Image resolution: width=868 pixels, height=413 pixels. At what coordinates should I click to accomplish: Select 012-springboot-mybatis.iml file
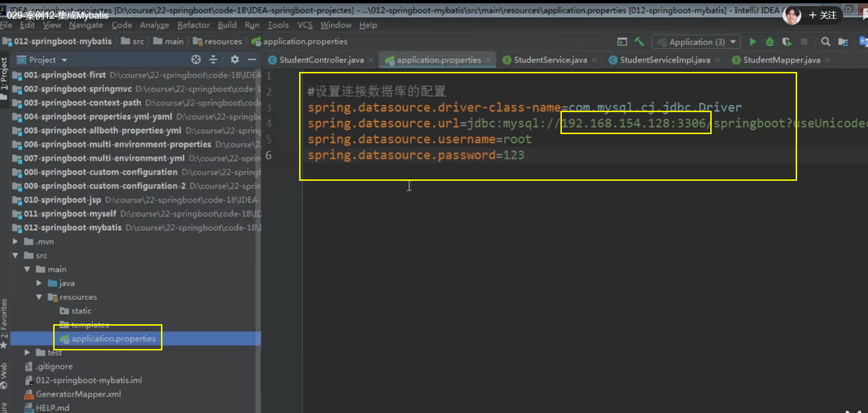[x=89, y=380]
